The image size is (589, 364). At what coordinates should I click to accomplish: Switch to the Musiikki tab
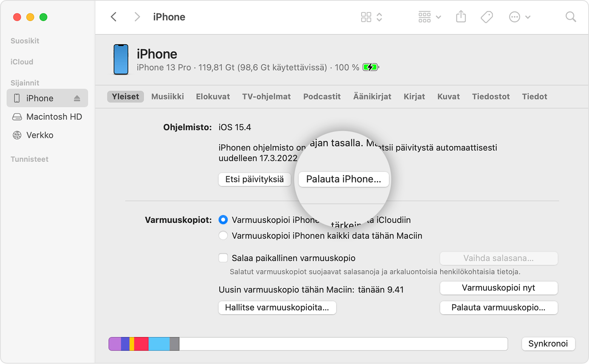pyautogui.click(x=167, y=97)
